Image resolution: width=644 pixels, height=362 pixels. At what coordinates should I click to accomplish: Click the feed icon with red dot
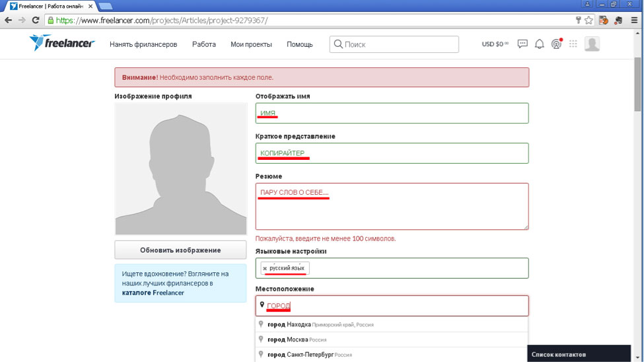coord(557,44)
